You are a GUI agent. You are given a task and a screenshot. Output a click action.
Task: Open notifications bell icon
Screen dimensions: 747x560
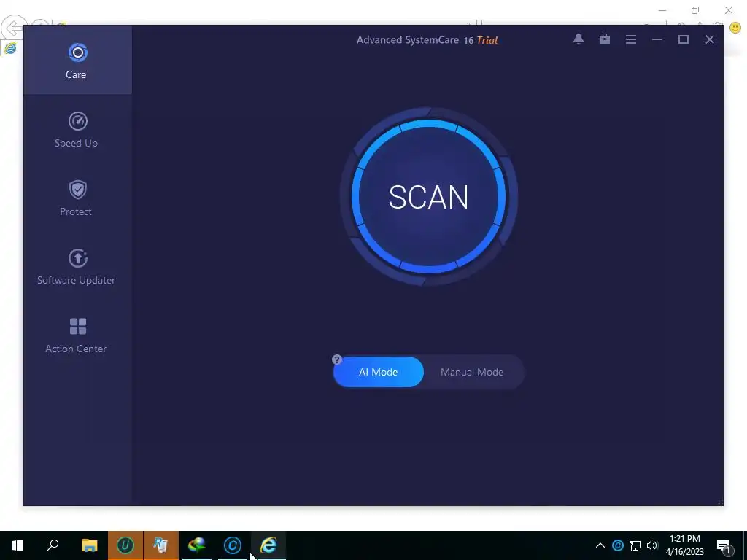point(578,39)
